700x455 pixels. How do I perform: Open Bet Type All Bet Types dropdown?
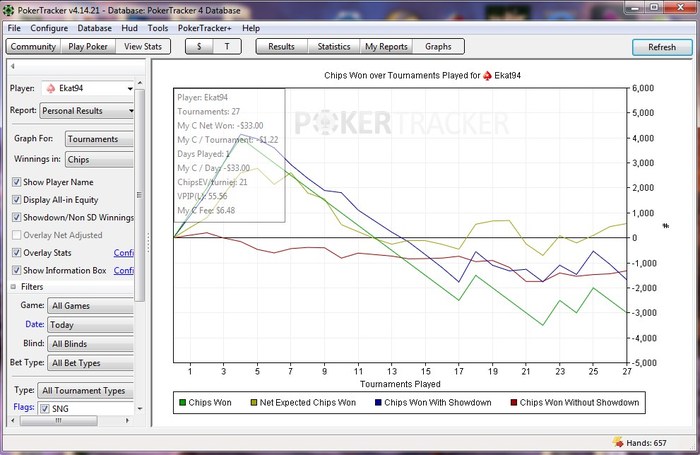[x=90, y=363]
